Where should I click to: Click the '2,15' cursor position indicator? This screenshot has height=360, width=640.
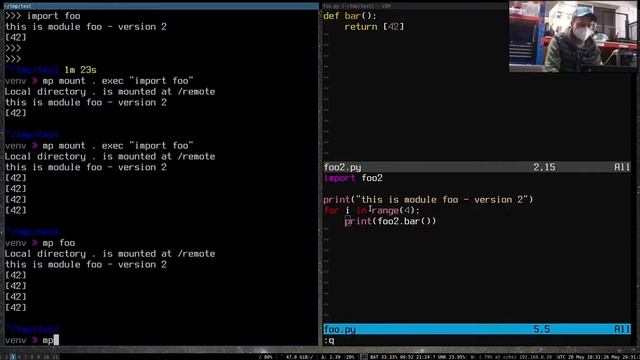(x=544, y=167)
